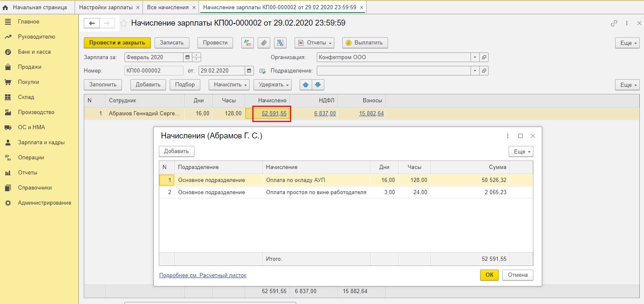Open the Начислить dropdown menu

pos(229,85)
